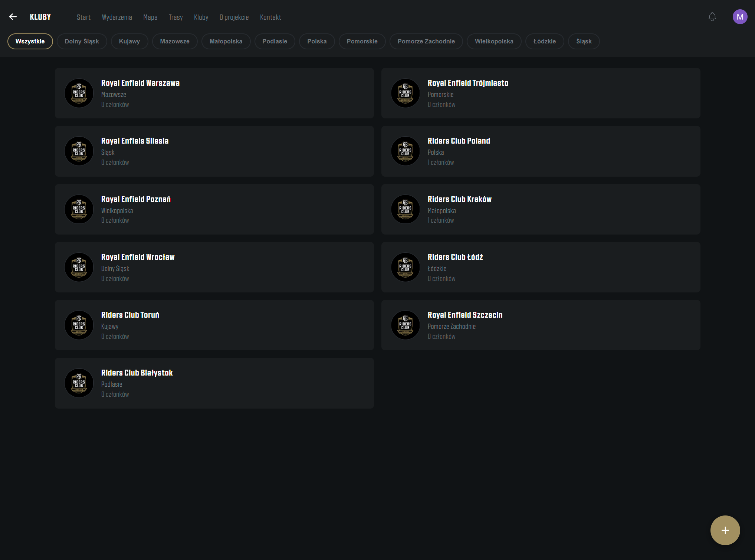Viewport: 755px width, 560px height.
Task: Open the Royal Enfield Wrocław club title
Action: point(138,257)
